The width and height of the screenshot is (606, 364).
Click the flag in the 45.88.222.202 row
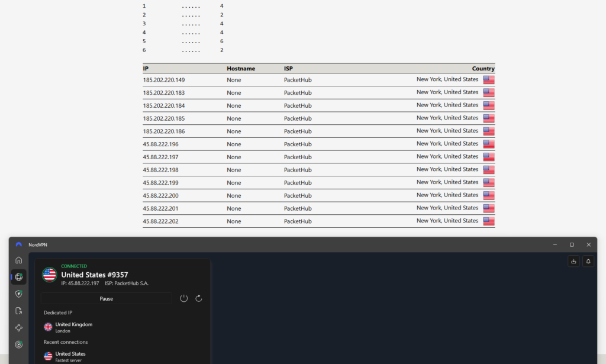tap(489, 221)
